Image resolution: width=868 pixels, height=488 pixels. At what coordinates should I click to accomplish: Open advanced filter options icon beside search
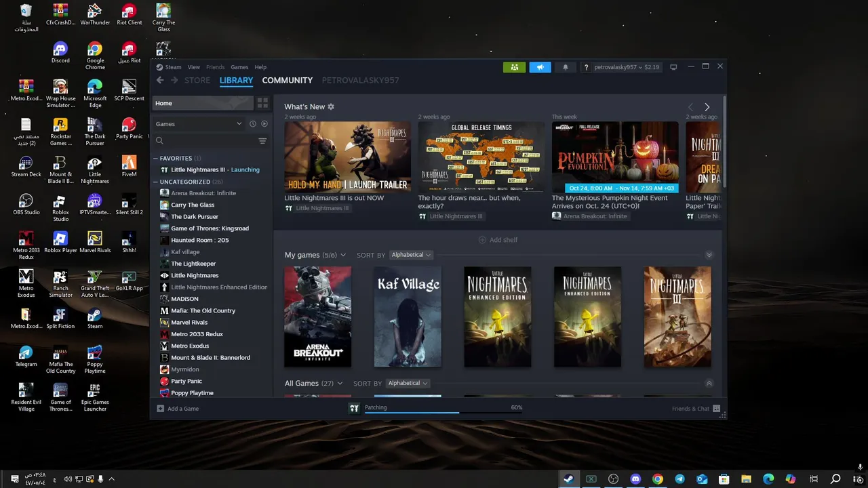point(262,141)
